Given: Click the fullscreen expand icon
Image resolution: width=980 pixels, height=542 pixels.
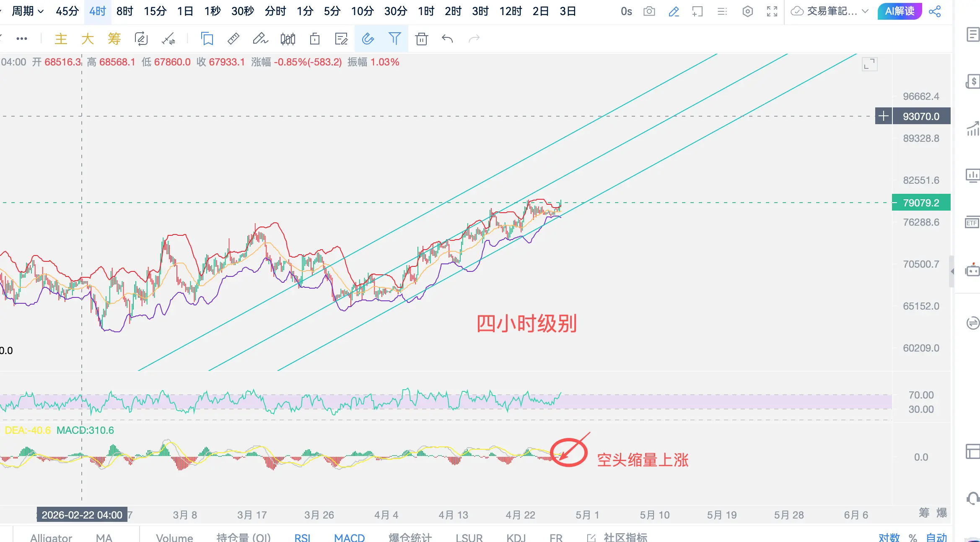Looking at the screenshot, I should [772, 11].
